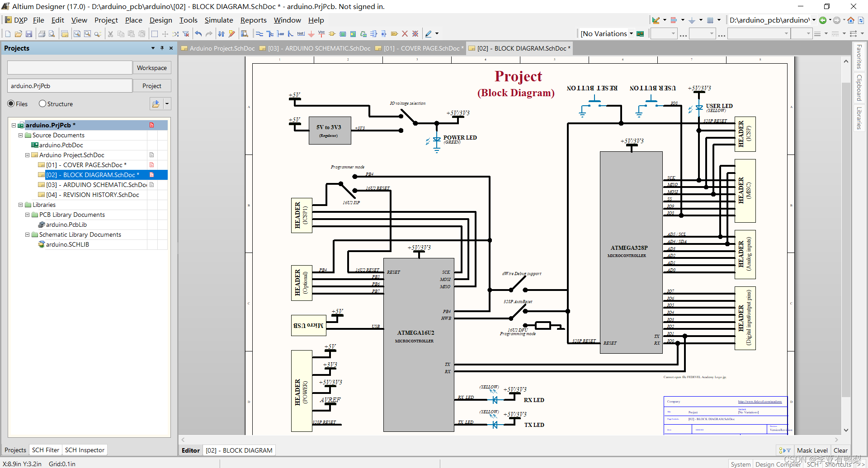The image size is (868, 468).
Task: Choose the zoom area tool
Action: click(x=87, y=34)
